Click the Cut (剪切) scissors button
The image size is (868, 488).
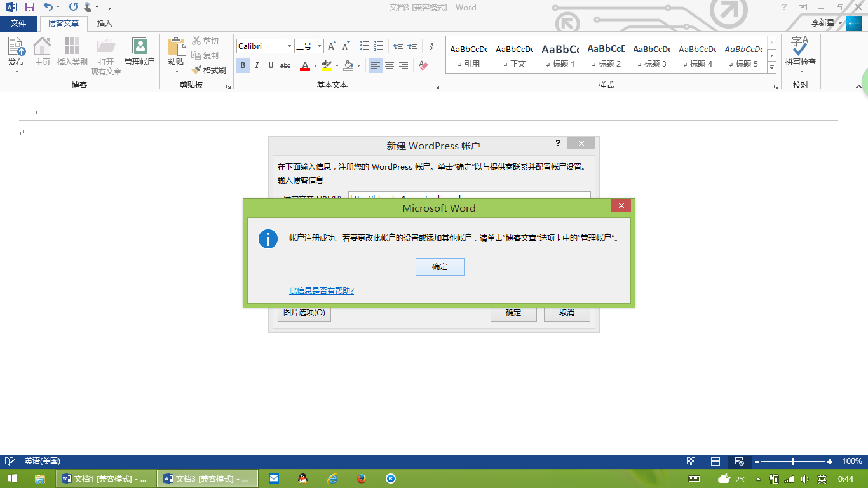click(206, 41)
